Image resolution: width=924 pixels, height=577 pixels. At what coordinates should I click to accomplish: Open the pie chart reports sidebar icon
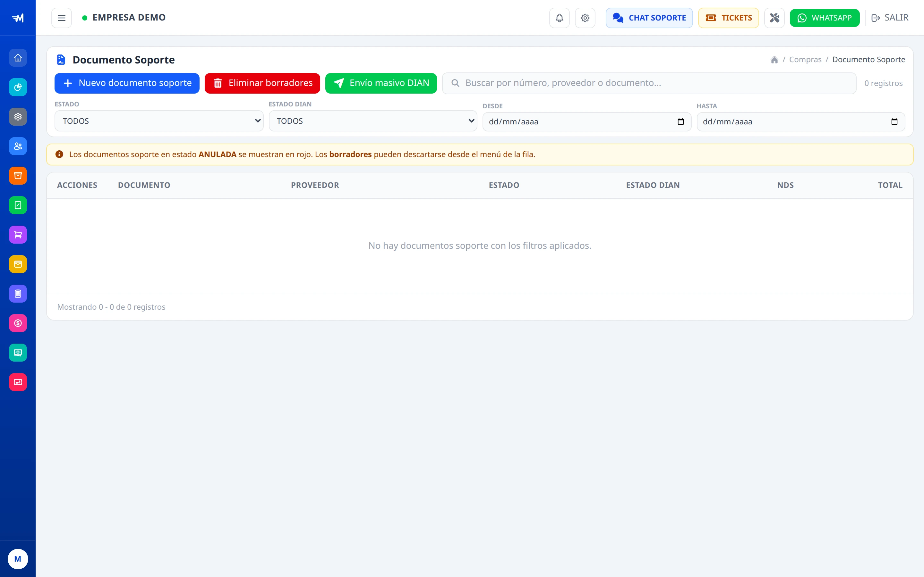(18, 88)
